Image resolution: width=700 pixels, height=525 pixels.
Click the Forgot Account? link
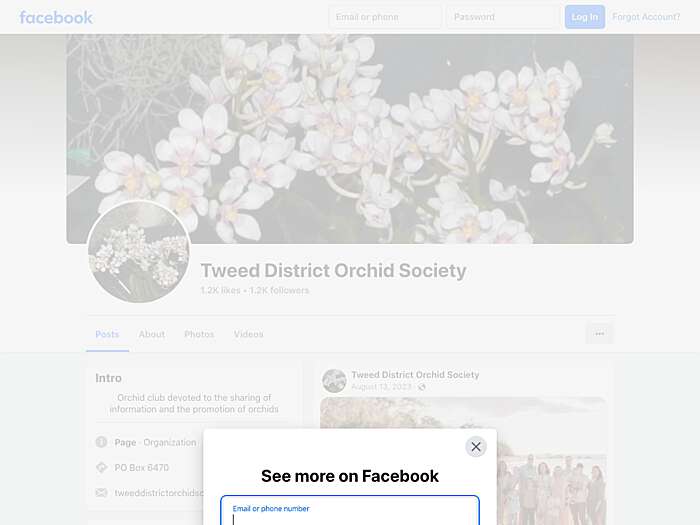[x=646, y=17]
